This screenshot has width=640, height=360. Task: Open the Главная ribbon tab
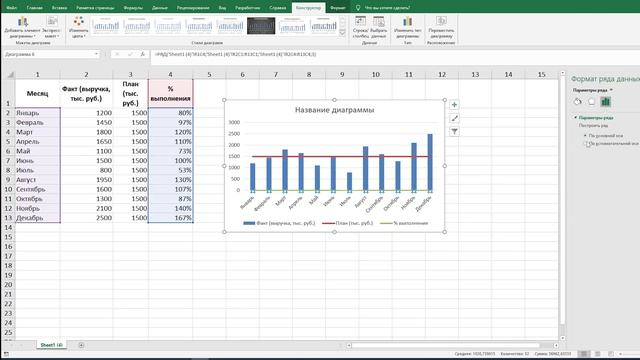[34, 8]
